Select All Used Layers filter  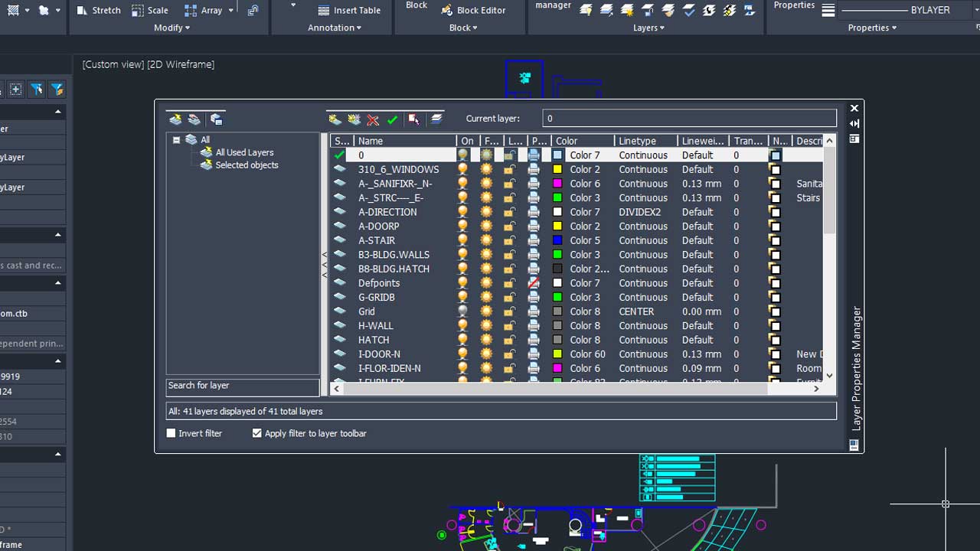coord(243,152)
